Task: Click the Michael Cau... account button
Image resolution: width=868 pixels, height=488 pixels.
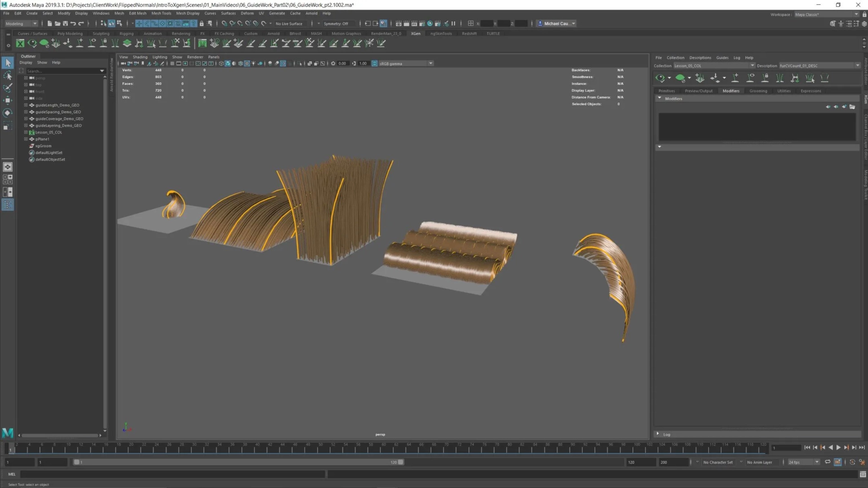Action: pyautogui.click(x=557, y=24)
